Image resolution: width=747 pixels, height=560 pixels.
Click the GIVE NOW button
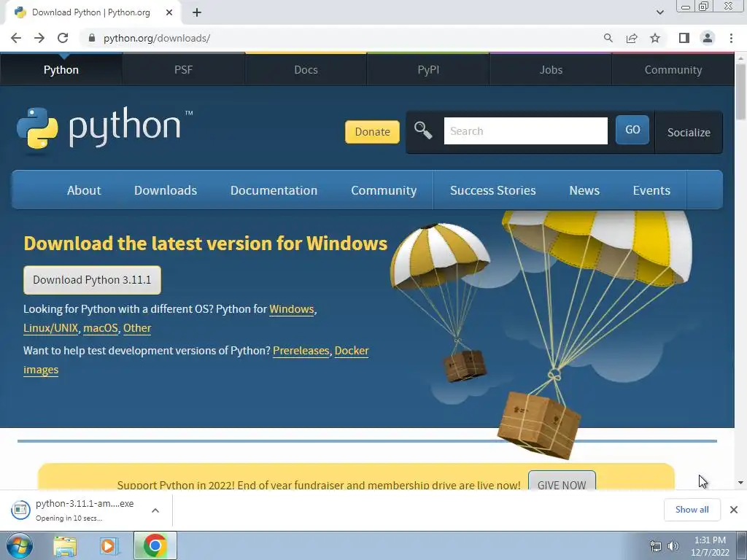point(562,482)
